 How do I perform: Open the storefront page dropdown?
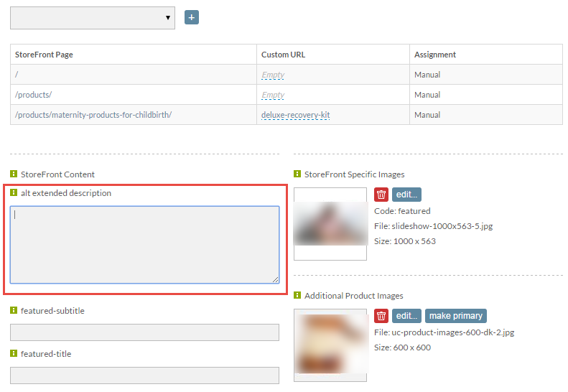[x=93, y=18]
